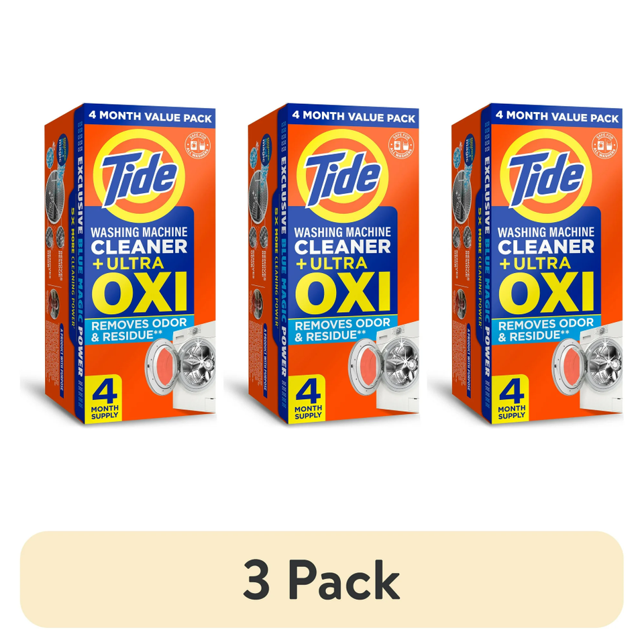The height and width of the screenshot is (644, 644).
Task: Select the 3 Pack banner
Action: coord(321,579)
